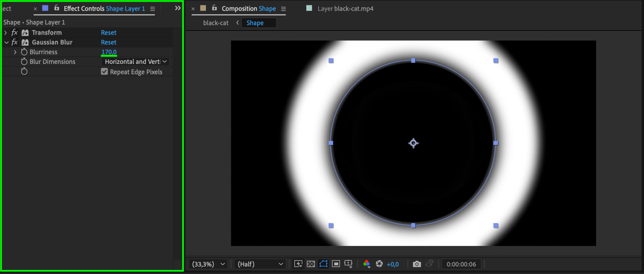Reset the Transform effect

pos(108,33)
